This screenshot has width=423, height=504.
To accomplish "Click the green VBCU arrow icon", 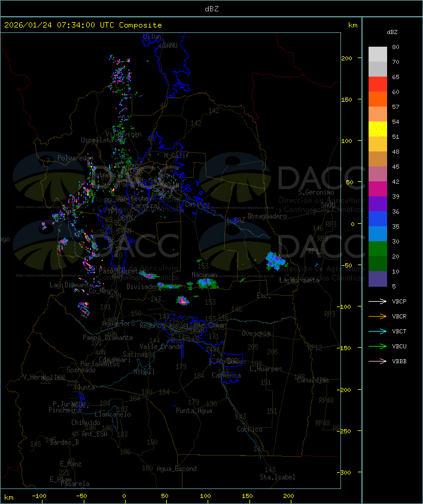I will pyautogui.click(x=378, y=346).
